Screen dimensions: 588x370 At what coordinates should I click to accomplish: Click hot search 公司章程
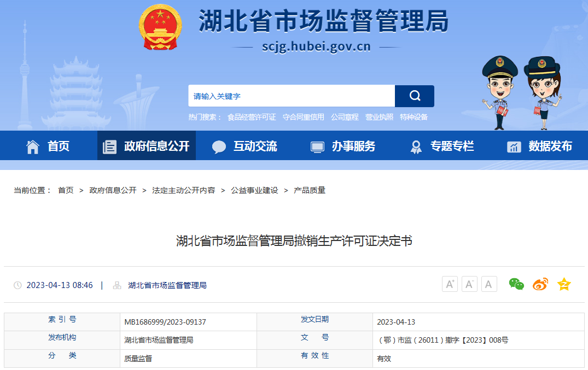(x=345, y=117)
